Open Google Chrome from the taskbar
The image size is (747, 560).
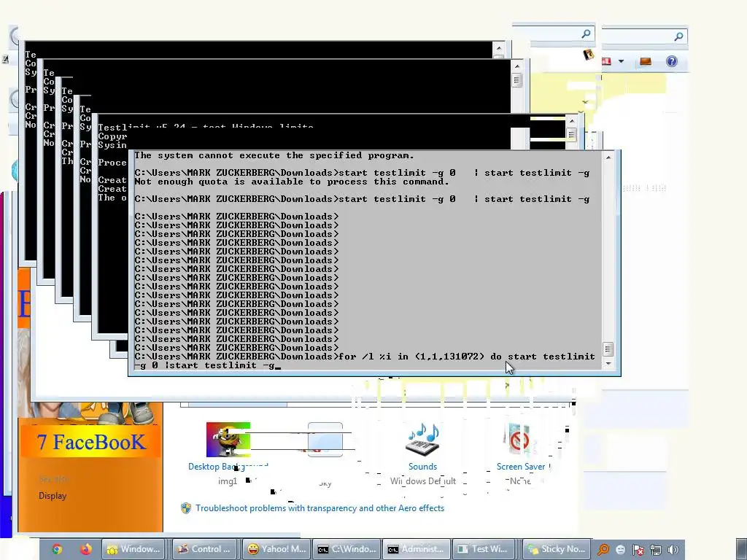[x=57, y=549]
